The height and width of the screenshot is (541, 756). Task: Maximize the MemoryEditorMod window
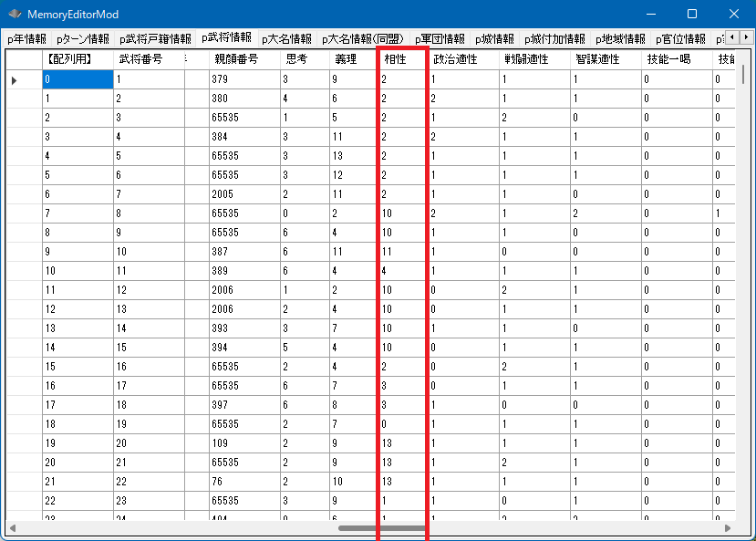691,15
